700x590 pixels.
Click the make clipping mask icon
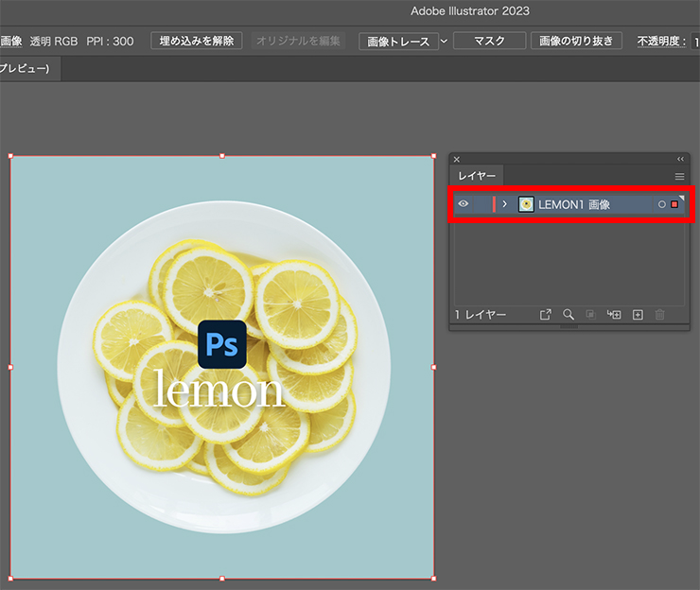point(591,315)
